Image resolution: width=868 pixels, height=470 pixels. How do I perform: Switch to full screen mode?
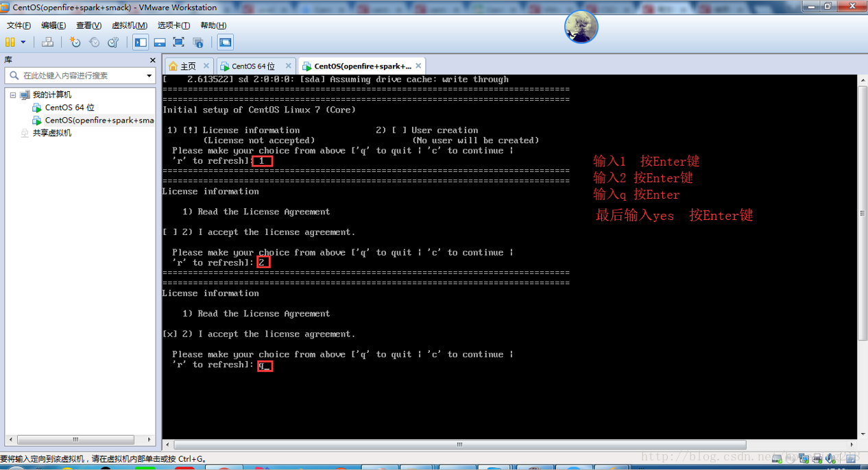(x=179, y=42)
